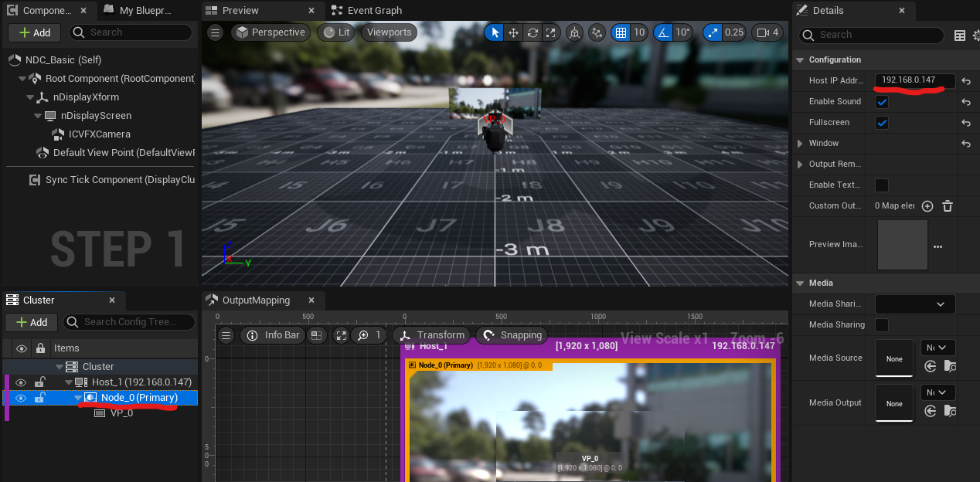Screen dimensions: 980x482
Task: Select NDC_Basic (Self) in component tree
Action: coord(63,60)
